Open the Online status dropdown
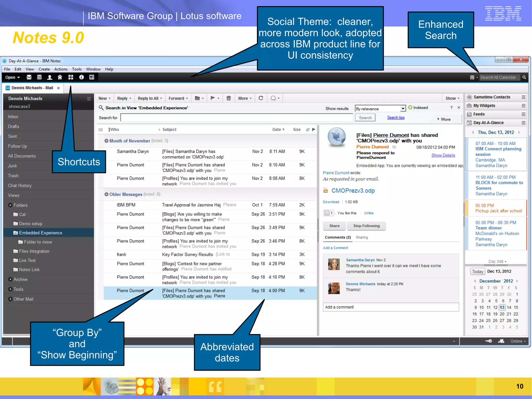532x399 pixels. click(518, 341)
